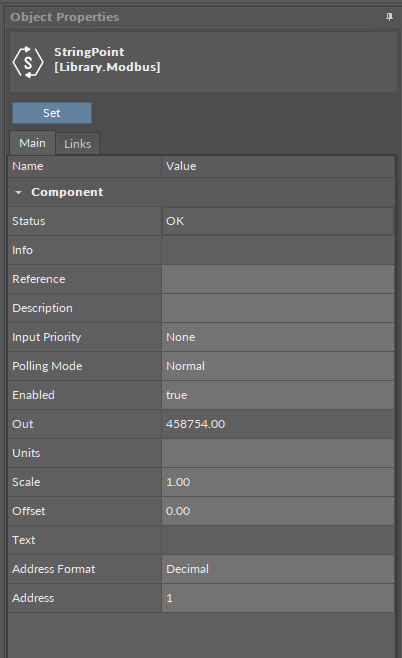The width and height of the screenshot is (402, 658).
Task: Click the pin icon in Object Properties header
Action: 389,17
